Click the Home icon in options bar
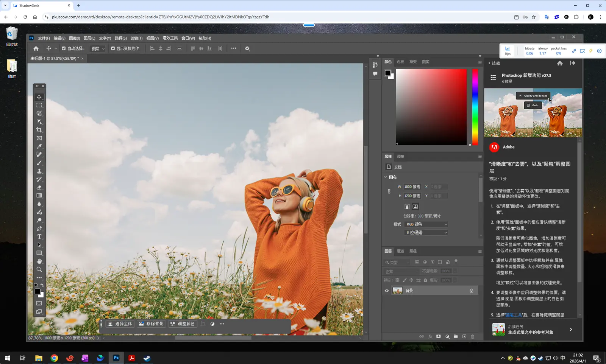The height and width of the screenshot is (364, 606). (36, 48)
